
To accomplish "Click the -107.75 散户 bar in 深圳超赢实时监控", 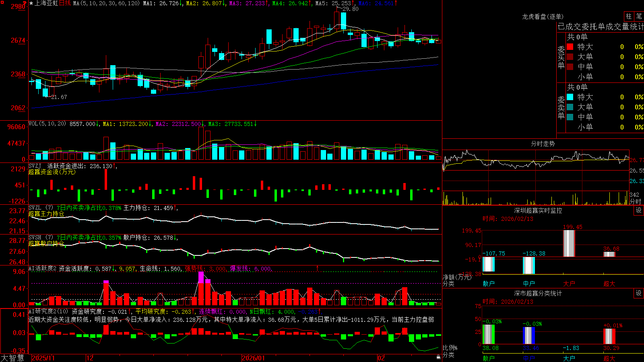I will (489, 264).
